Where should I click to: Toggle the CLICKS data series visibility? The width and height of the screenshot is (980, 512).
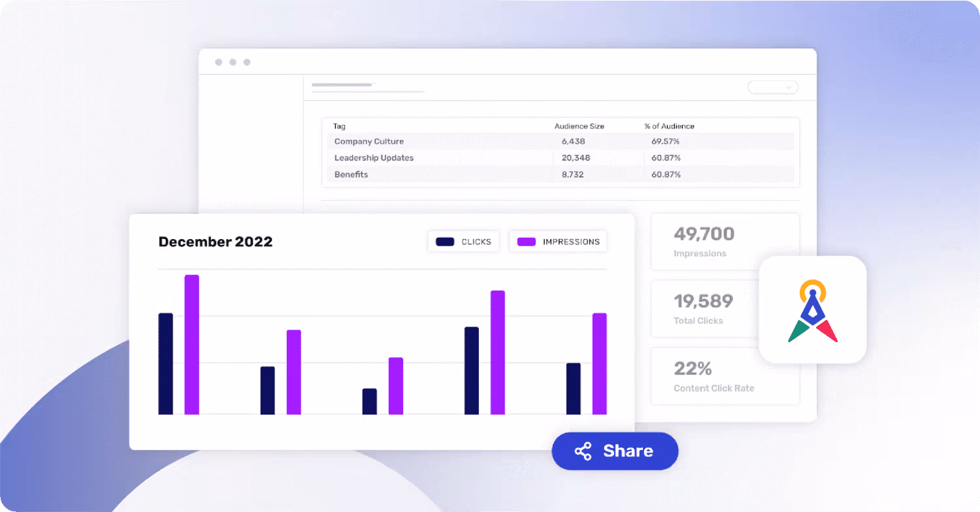[x=463, y=241]
